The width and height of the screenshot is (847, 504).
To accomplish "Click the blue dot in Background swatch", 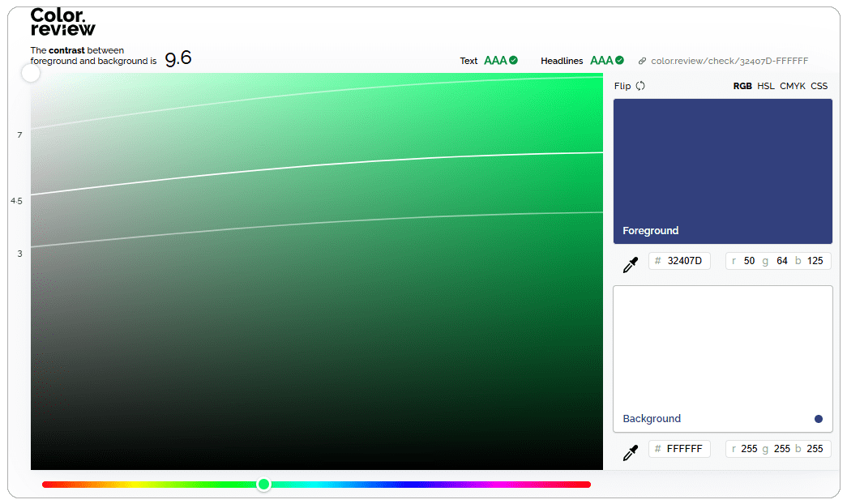I will [x=819, y=419].
